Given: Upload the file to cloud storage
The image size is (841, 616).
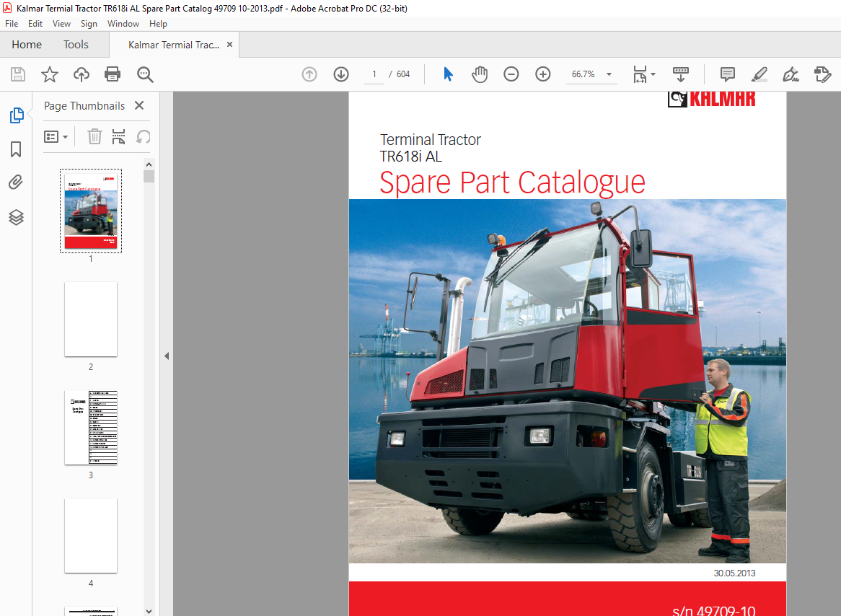Looking at the screenshot, I should point(81,74).
